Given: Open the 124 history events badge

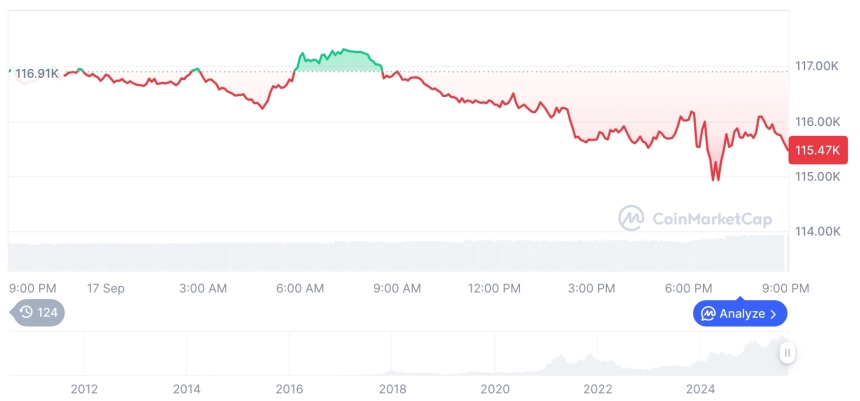Looking at the screenshot, I should pos(37,313).
